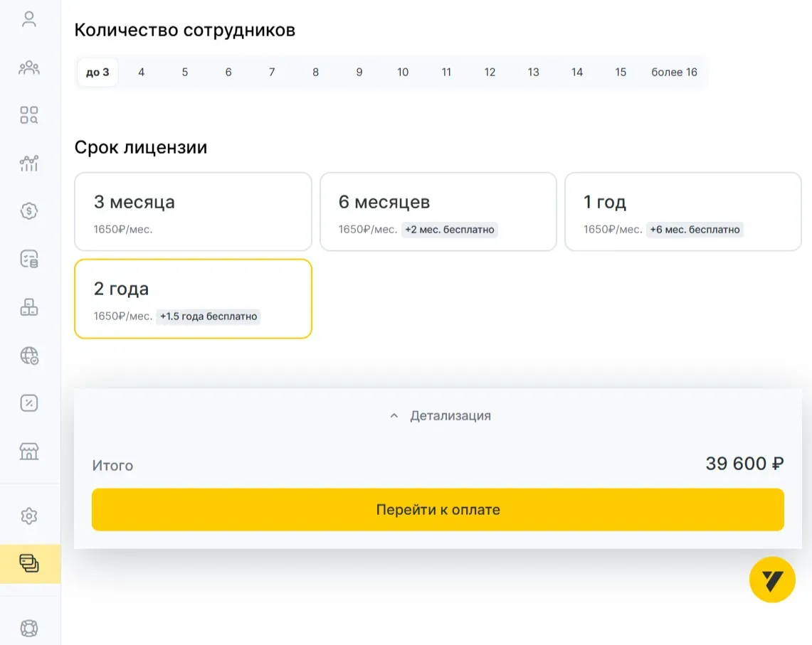This screenshot has width=812, height=645.
Task: Select the 2 года license card
Action: (x=193, y=299)
